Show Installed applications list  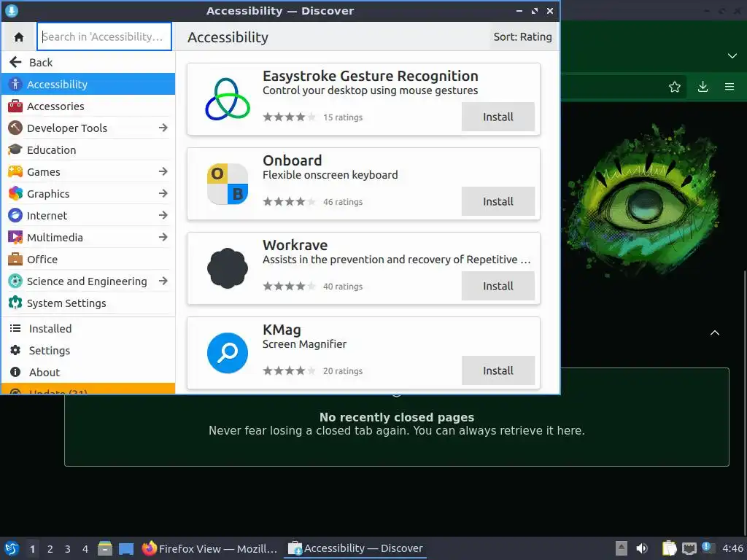[88, 329]
